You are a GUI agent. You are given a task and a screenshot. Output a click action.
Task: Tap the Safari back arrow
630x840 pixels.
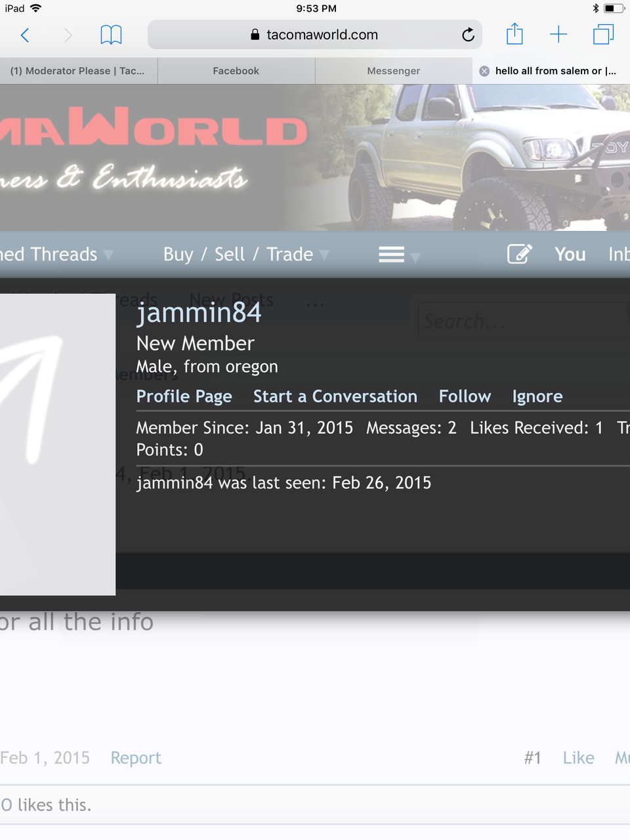tap(25, 35)
